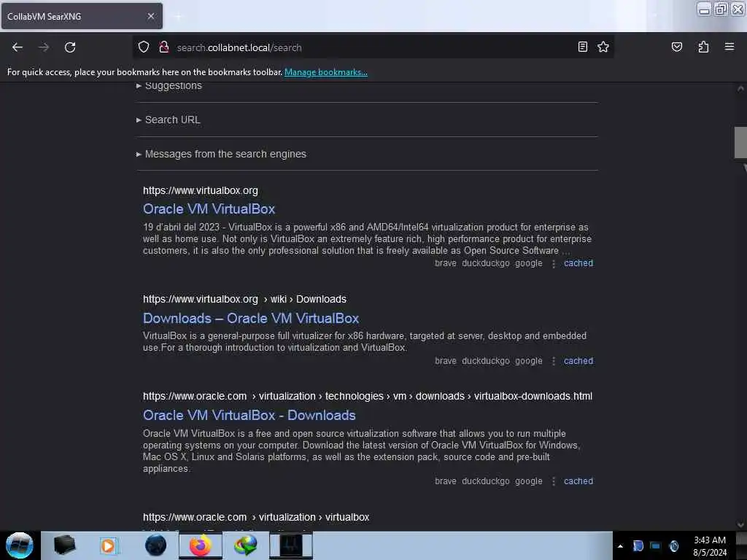This screenshot has height=560, width=747.
Task: Open the tracking protection shield icon
Action: tap(144, 47)
